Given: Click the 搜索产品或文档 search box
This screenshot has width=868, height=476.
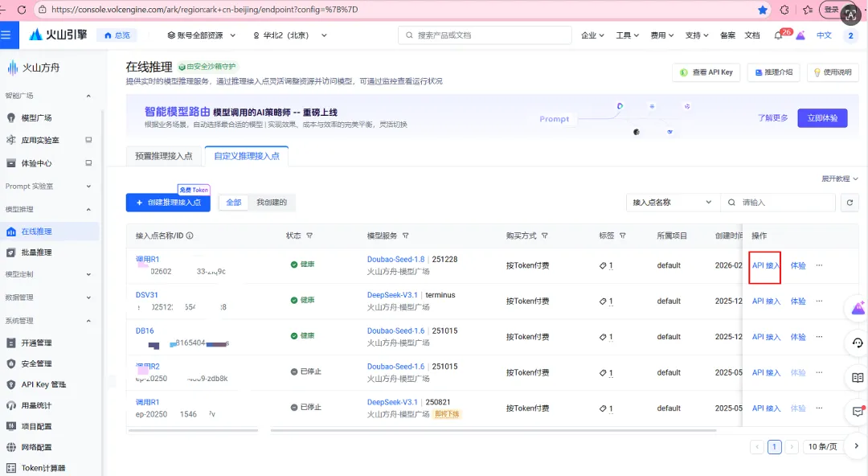Looking at the screenshot, I should pos(485,35).
